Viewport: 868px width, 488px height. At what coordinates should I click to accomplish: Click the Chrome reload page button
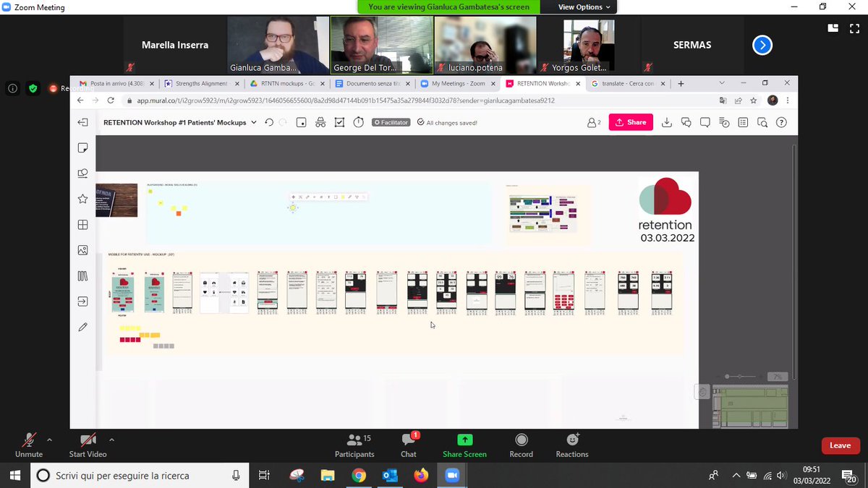pyautogui.click(x=111, y=100)
